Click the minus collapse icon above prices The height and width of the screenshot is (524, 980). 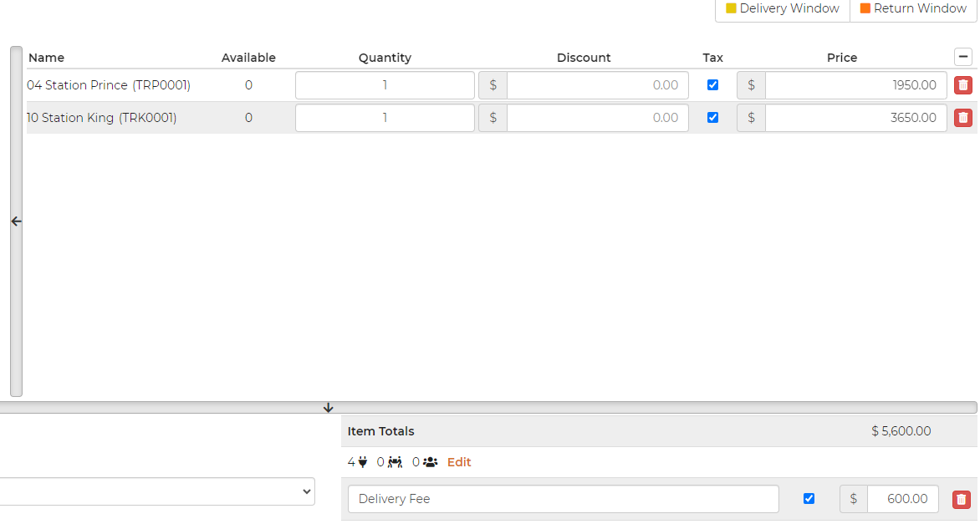click(x=963, y=57)
